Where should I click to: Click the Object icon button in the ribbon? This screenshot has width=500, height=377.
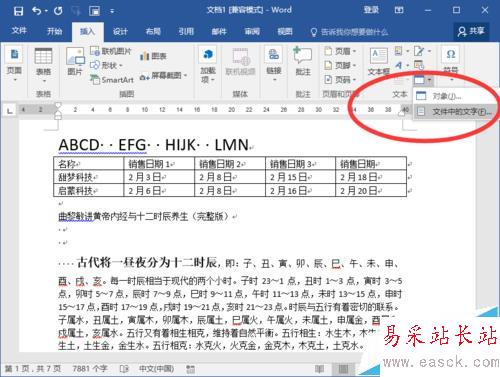click(x=419, y=80)
